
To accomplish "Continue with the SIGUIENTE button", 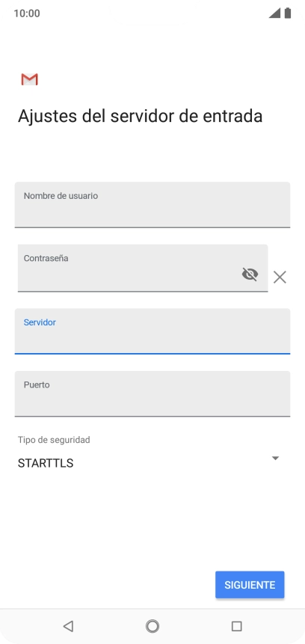I will (250, 585).
